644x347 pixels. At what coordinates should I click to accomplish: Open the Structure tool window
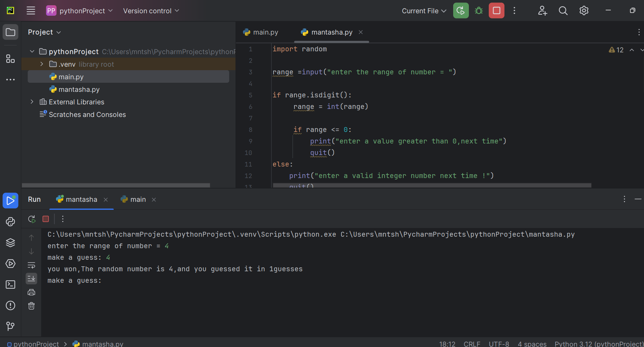[10, 59]
